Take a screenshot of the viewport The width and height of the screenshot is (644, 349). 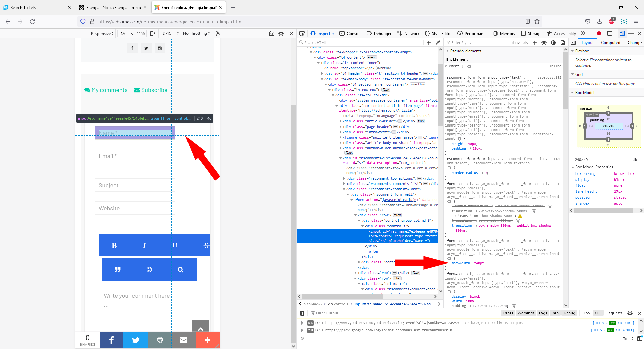click(272, 34)
